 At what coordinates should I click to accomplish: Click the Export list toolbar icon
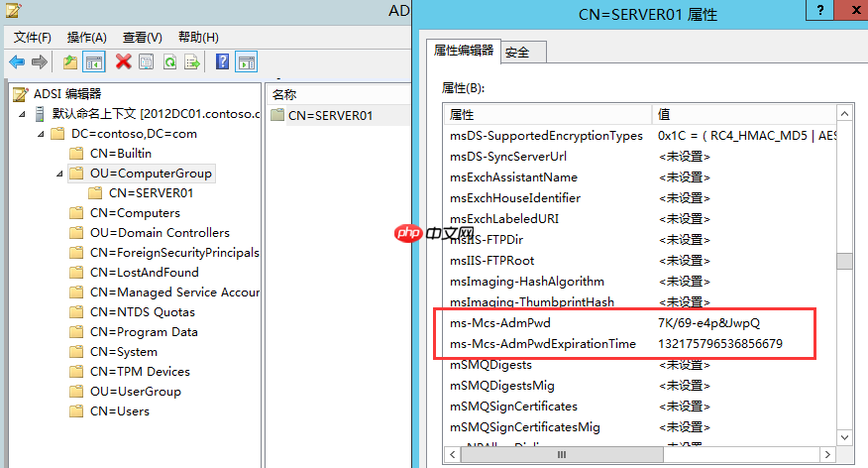tap(192, 62)
